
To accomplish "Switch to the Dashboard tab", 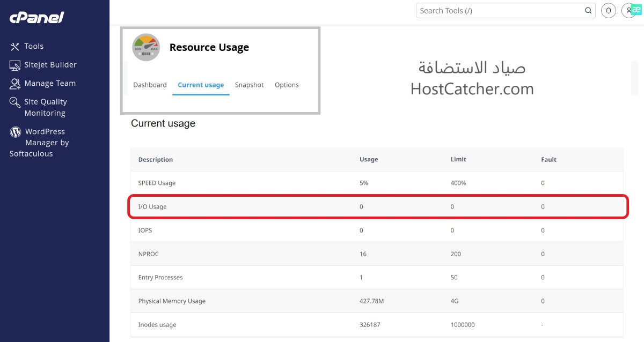I will 150,85.
